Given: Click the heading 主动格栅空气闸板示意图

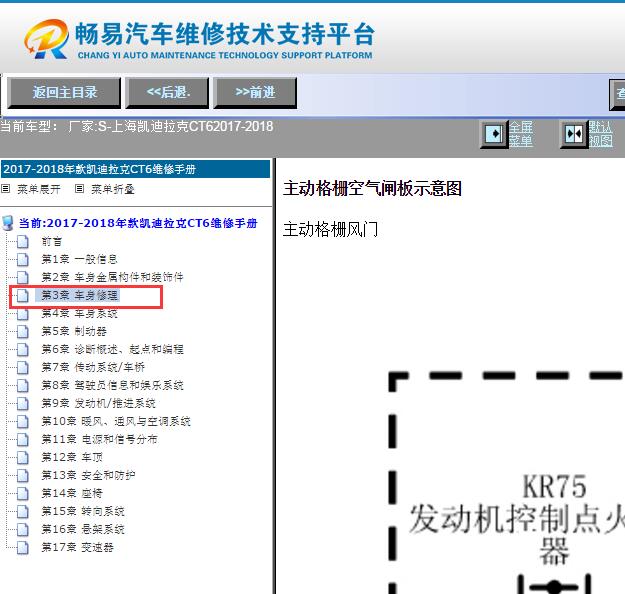Looking at the screenshot, I should coord(372,189).
